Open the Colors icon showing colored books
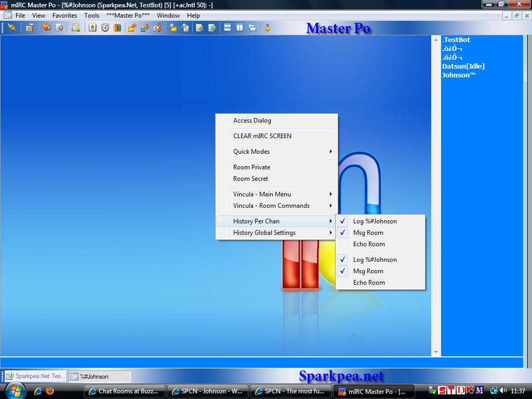 click(117, 28)
